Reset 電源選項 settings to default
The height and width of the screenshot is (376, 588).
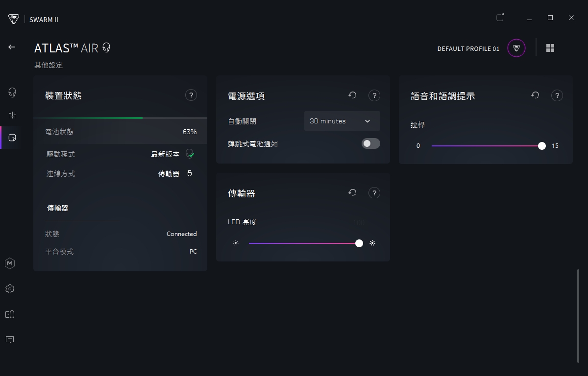(352, 95)
